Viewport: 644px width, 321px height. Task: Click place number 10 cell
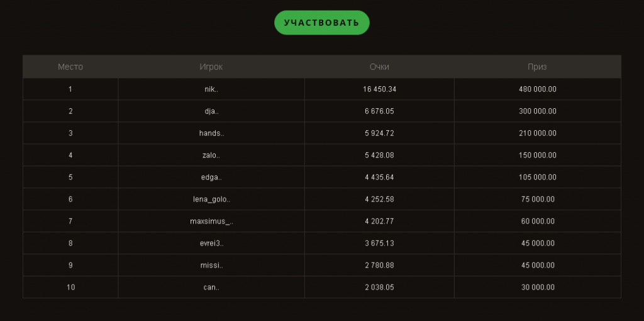[70, 288]
